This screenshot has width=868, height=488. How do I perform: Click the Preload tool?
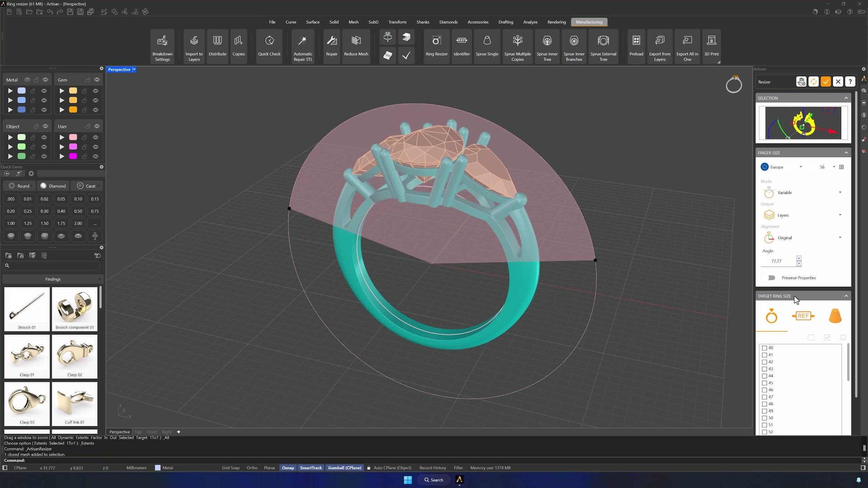(x=636, y=47)
